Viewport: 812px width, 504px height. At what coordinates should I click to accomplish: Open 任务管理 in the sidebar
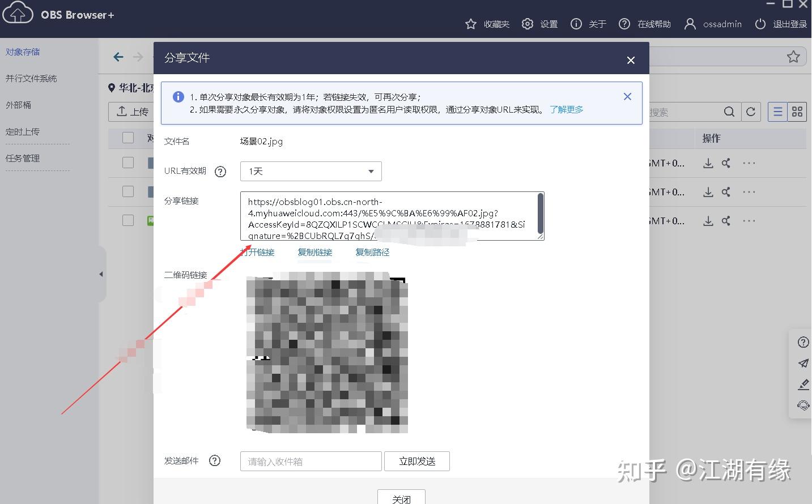point(23,158)
